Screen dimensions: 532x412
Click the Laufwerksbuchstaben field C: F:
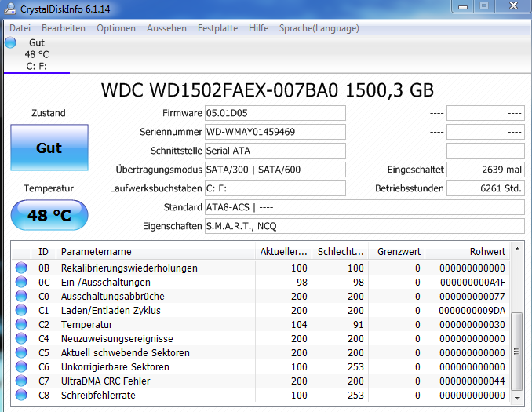point(275,188)
